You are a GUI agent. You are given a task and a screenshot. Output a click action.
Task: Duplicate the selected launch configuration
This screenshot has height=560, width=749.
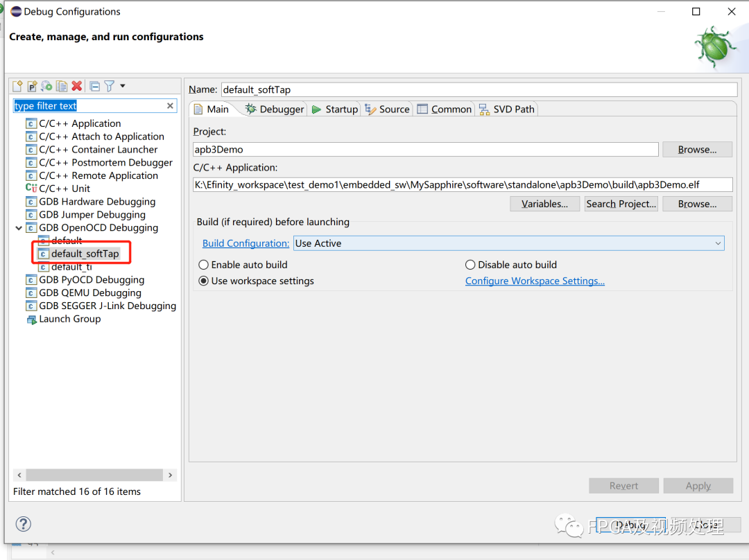pyautogui.click(x=62, y=85)
